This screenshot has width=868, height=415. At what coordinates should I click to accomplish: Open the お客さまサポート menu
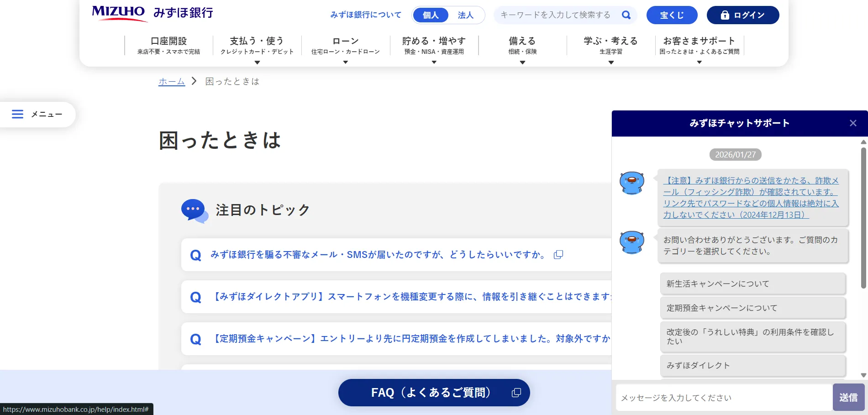pyautogui.click(x=699, y=46)
